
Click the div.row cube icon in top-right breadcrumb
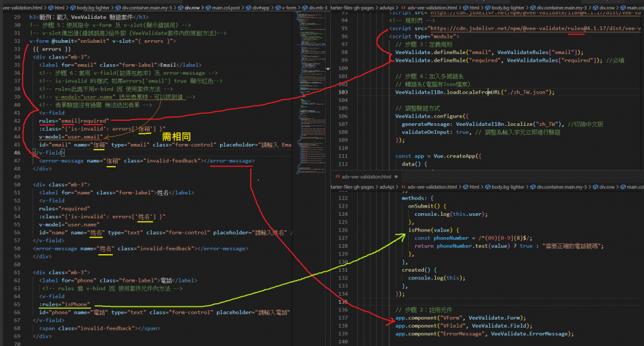click(x=595, y=8)
